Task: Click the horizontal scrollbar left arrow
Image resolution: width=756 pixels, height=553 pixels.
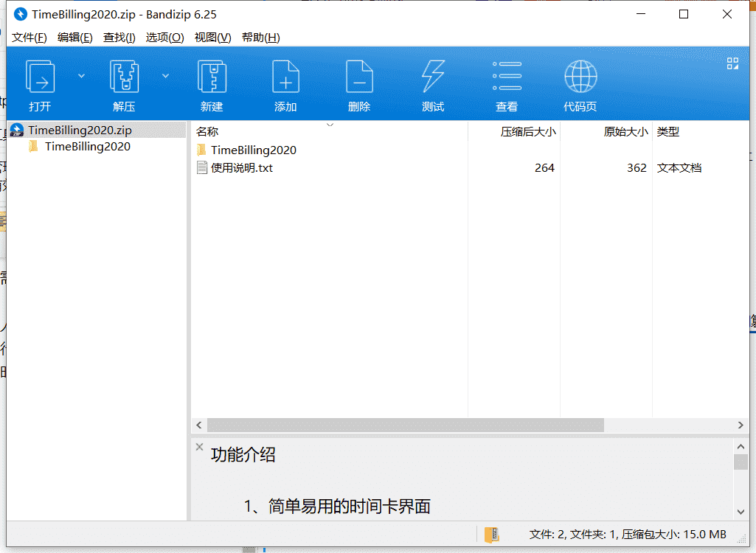Action: (199, 425)
